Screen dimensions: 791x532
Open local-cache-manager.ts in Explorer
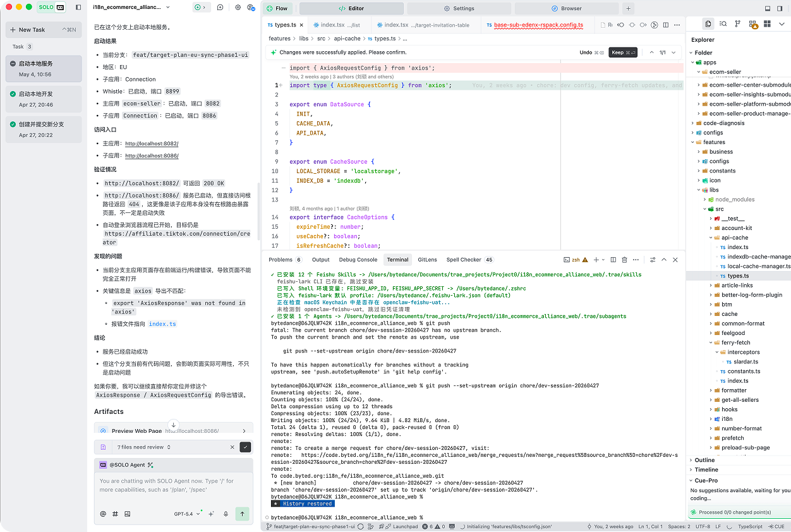759,266
